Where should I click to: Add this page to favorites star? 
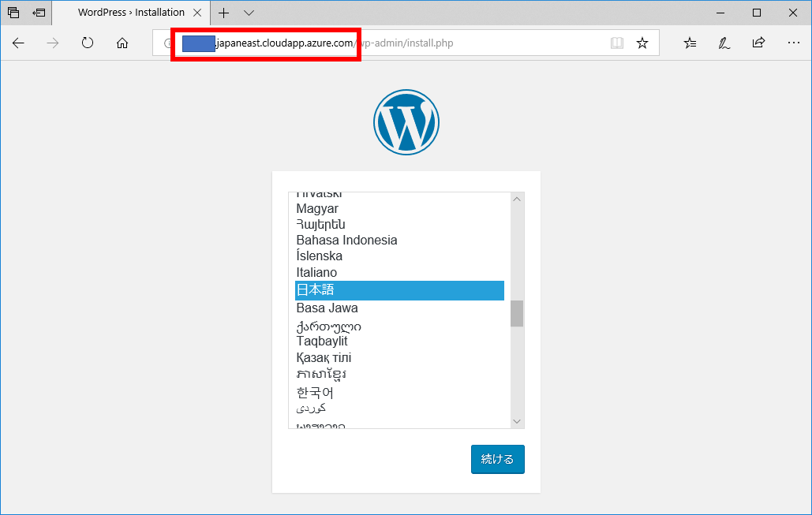tap(642, 43)
